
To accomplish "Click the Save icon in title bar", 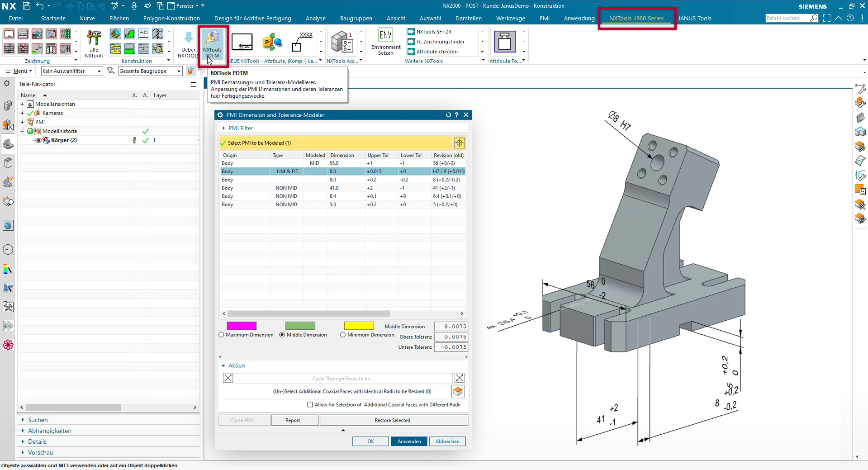I will point(27,6).
